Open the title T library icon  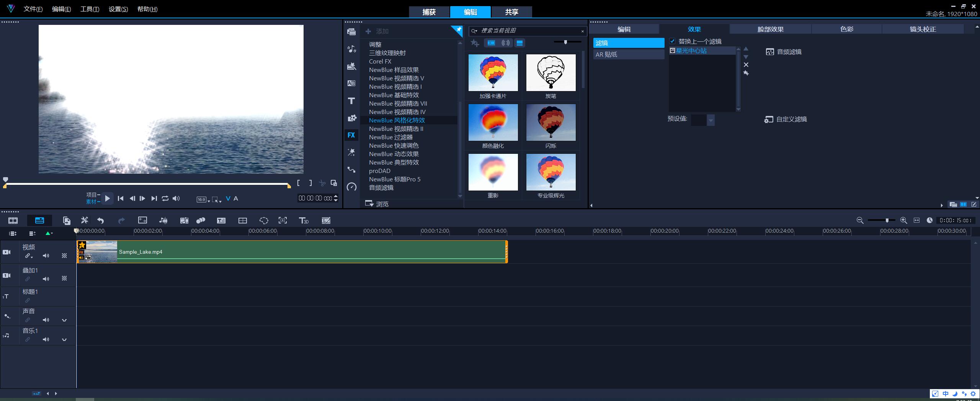coord(351,101)
